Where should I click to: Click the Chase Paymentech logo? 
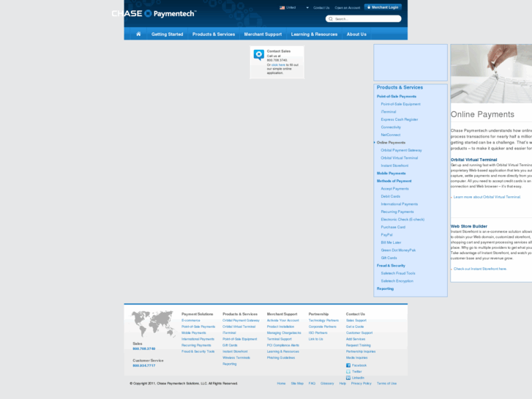pyautogui.click(x=154, y=14)
